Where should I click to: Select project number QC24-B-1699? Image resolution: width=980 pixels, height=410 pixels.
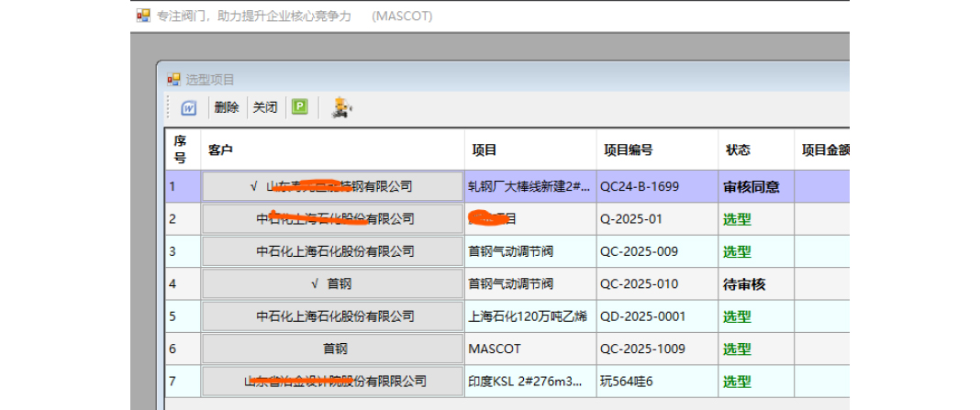tap(658, 186)
